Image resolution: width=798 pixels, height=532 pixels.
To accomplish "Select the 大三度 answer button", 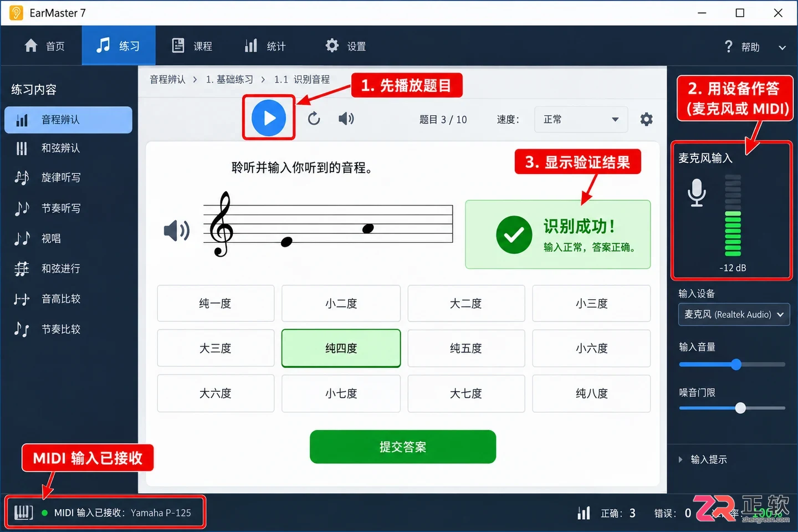I will [216, 348].
